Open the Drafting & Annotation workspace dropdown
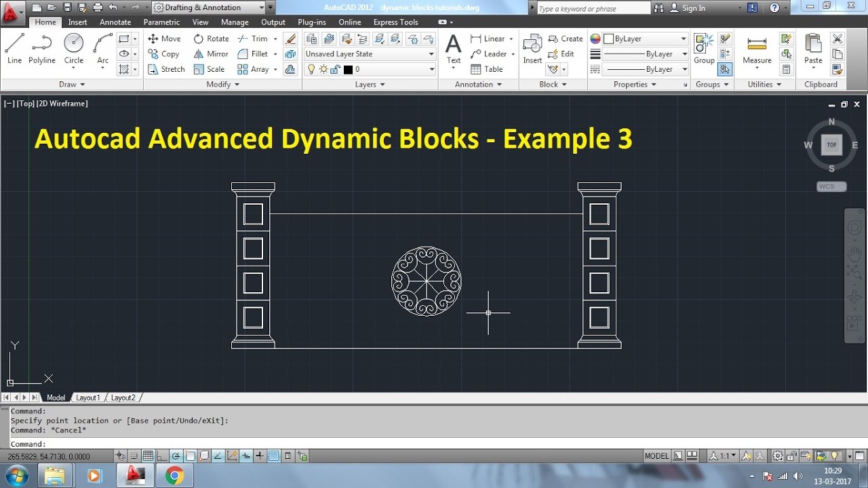The height and width of the screenshot is (488, 868). pyautogui.click(x=209, y=7)
